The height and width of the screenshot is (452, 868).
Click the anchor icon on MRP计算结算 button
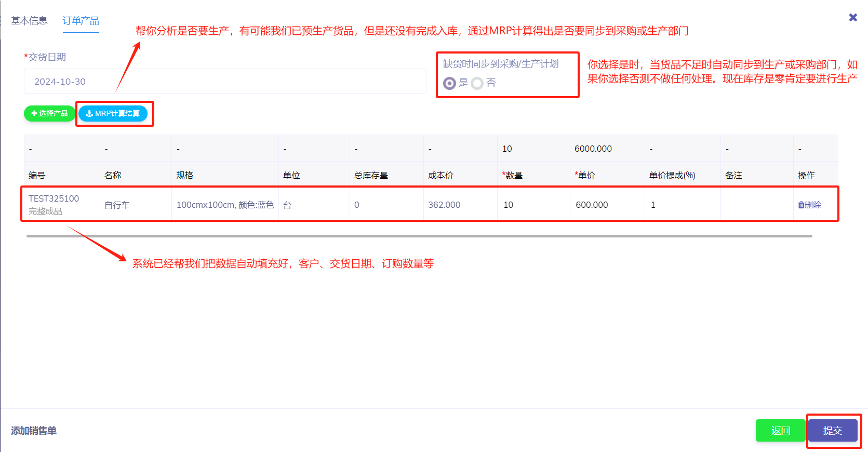point(89,113)
